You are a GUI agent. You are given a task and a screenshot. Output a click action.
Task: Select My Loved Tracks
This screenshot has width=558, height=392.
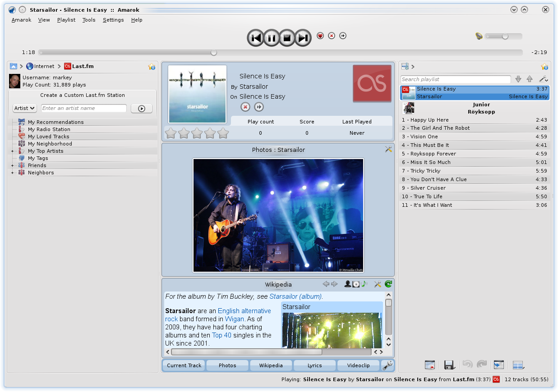point(48,137)
